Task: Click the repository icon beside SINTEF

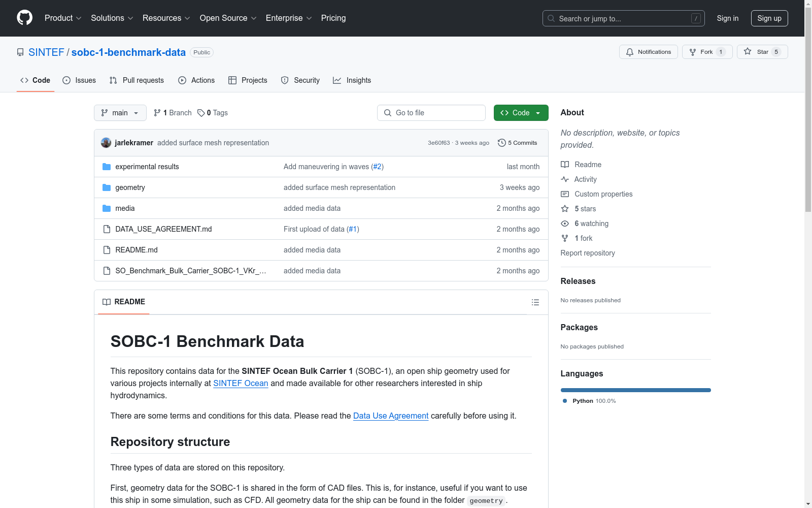Action: tap(20, 52)
